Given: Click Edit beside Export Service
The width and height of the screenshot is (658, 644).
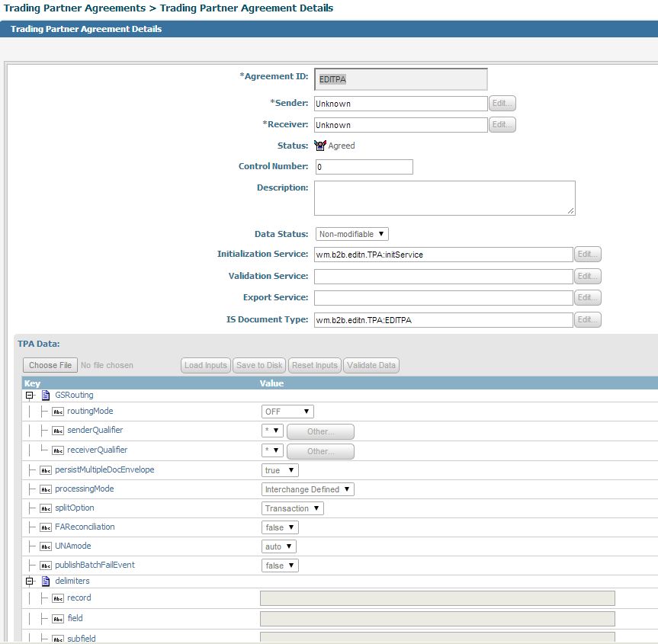Looking at the screenshot, I should [x=588, y=297].
